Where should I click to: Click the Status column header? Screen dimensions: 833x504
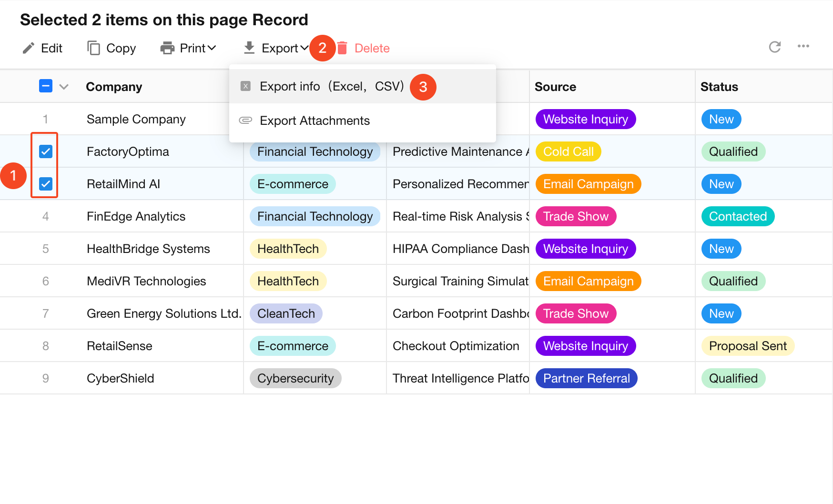tap(719, 87)
